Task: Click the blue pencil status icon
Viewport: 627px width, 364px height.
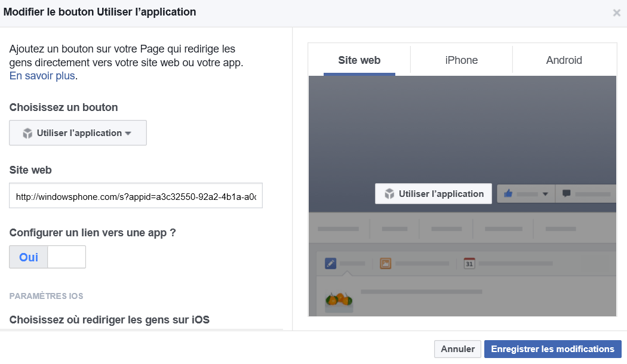Action: (x=330, y=264)
